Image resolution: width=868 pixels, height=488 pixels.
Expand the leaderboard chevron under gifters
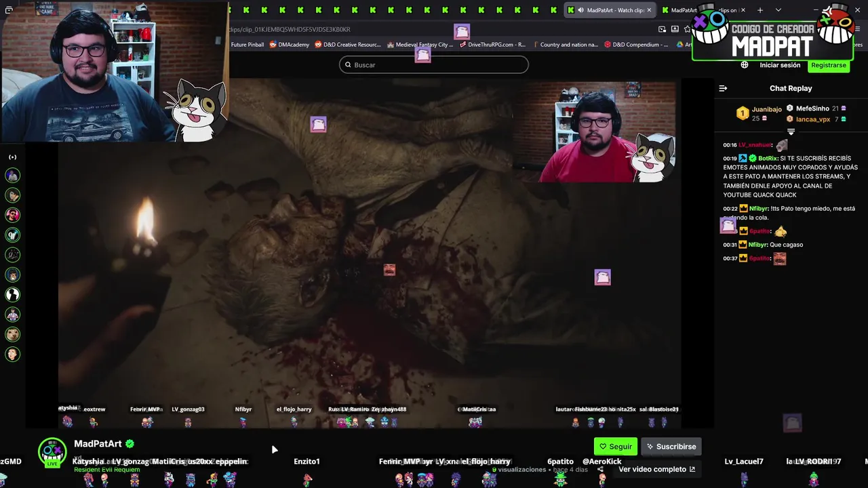[x=791, y=131]
